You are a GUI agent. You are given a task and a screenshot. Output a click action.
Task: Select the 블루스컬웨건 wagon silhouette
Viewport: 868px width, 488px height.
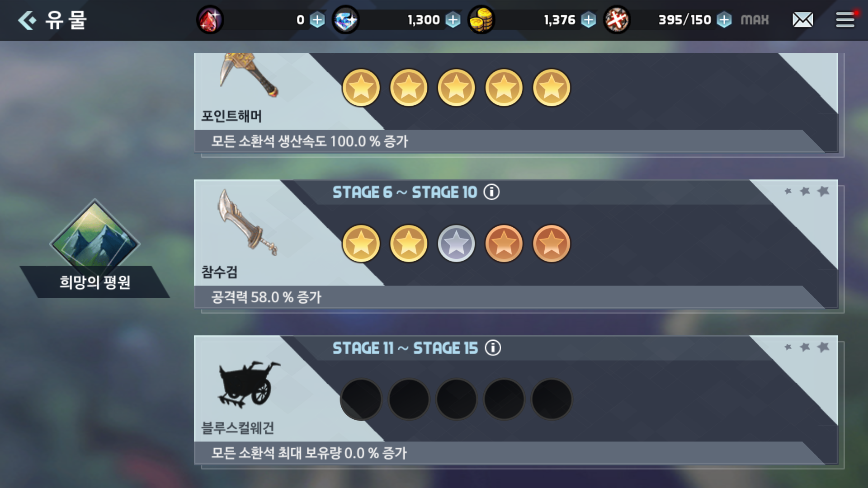[249, 384]
